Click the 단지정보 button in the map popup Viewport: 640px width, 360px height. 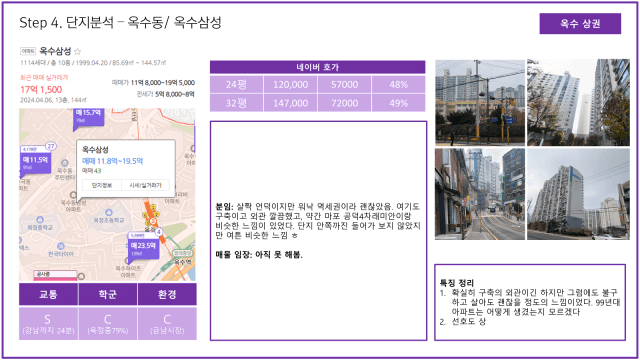(x=102, y=185)
